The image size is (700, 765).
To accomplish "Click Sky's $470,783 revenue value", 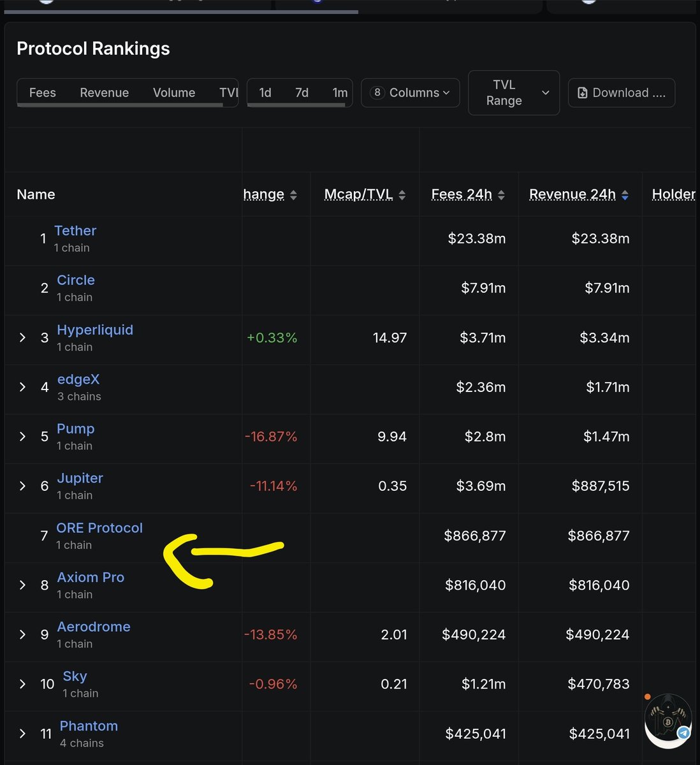I will point(599,684).
